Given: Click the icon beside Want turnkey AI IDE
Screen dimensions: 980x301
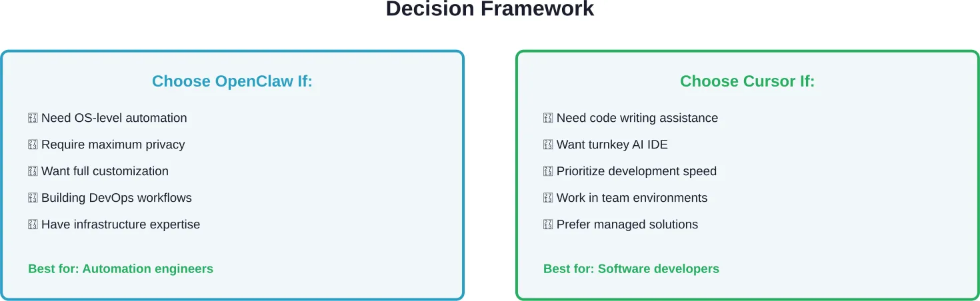Looking at the screenshot, I should pyautogui.click(x=548, y=145).
